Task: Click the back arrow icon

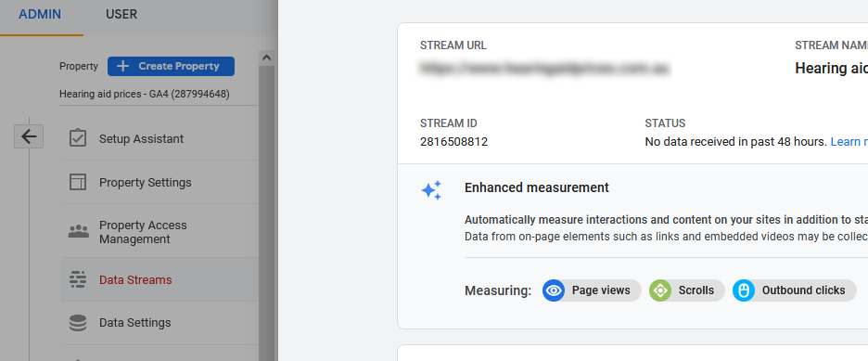Action: (29, 136)
